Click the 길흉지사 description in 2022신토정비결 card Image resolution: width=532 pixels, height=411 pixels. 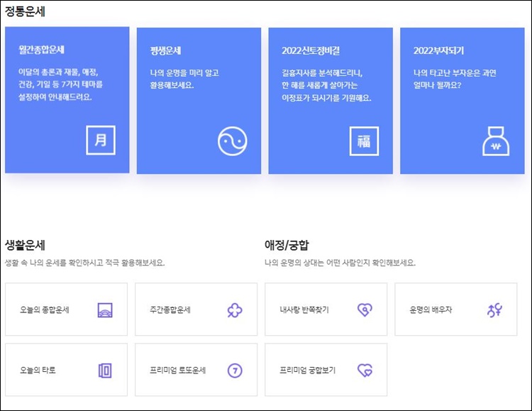tap(326, 85)
